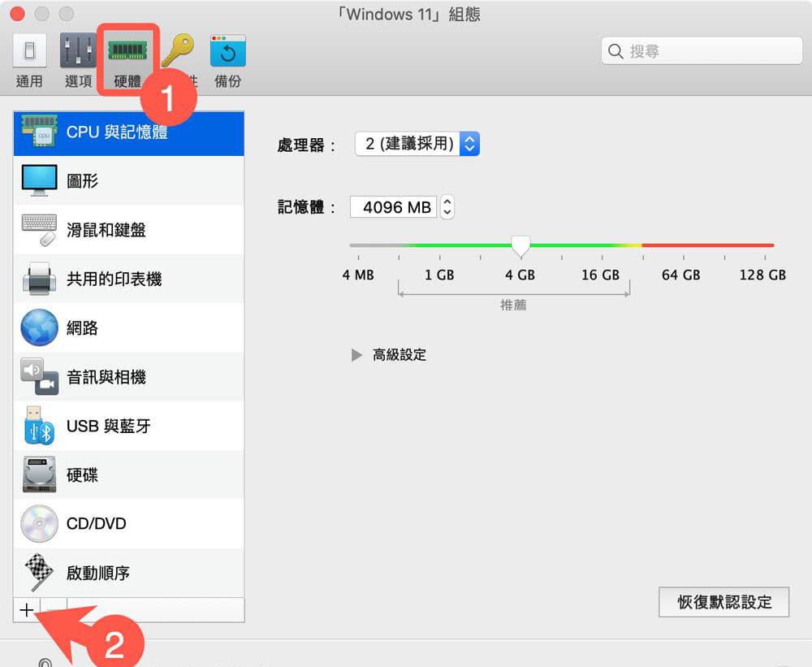Select 共用的印表機 shared printers
The image size is (812, 667).
128,279
